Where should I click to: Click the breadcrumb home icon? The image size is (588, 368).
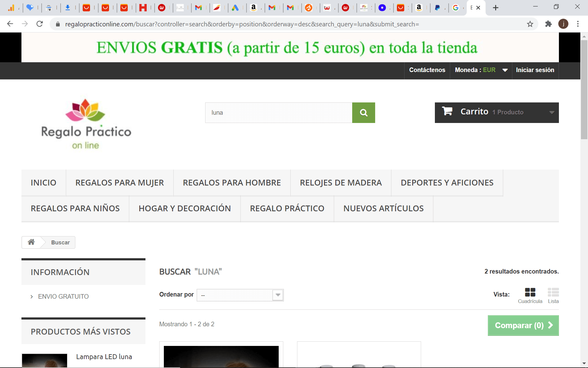(x=31, y=242)
